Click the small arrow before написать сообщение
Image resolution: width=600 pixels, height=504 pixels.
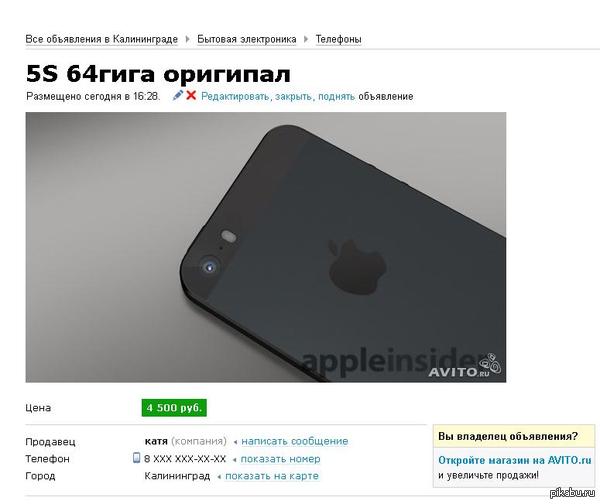[x=235, y=442]
